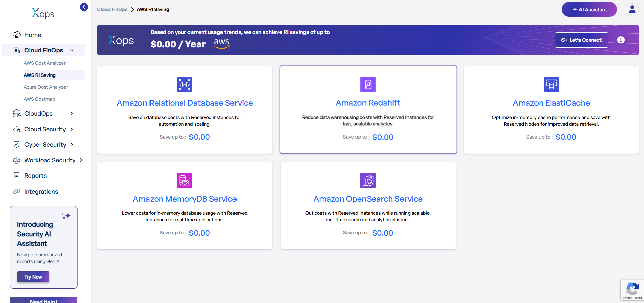The width and height of the screenshot is (644, 303).
Task: Go to Azure Cost Analyzer page
Action: [x=46, y=87]
